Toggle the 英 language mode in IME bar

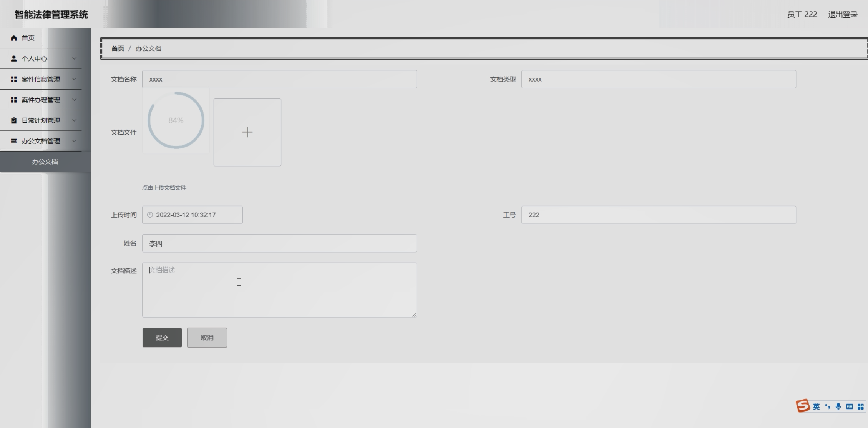[816, 406]
